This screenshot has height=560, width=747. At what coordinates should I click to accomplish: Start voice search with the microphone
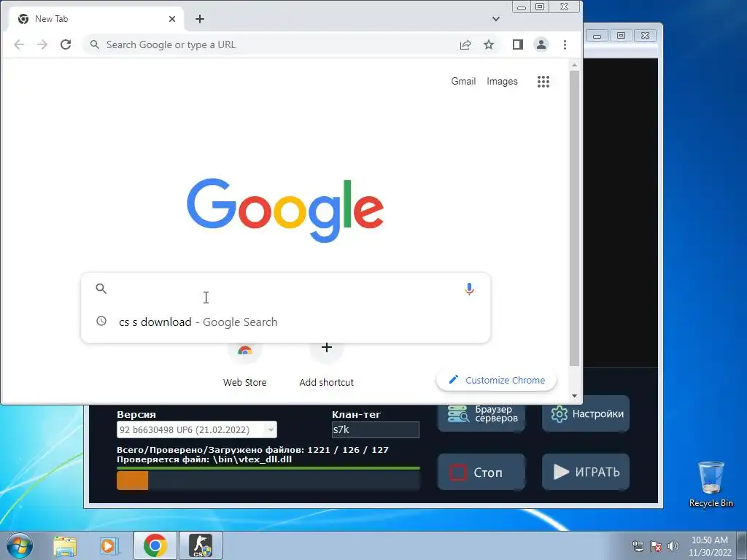[x=469, y=289]
